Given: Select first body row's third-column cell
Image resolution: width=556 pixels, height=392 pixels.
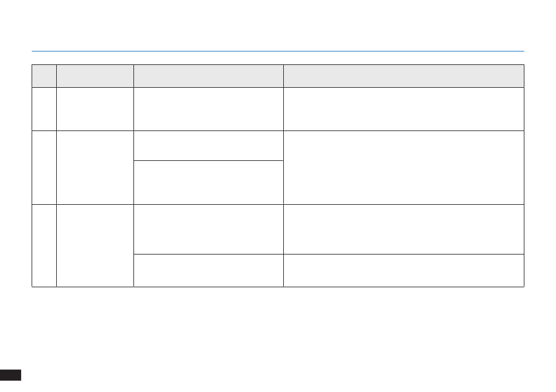Looking at the screenshot, I should point(208,109).
